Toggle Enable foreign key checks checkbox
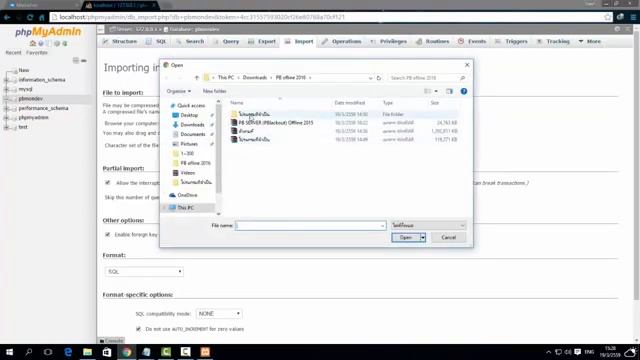The height and width of the screenshot is (360, 640). pos(108,234)
